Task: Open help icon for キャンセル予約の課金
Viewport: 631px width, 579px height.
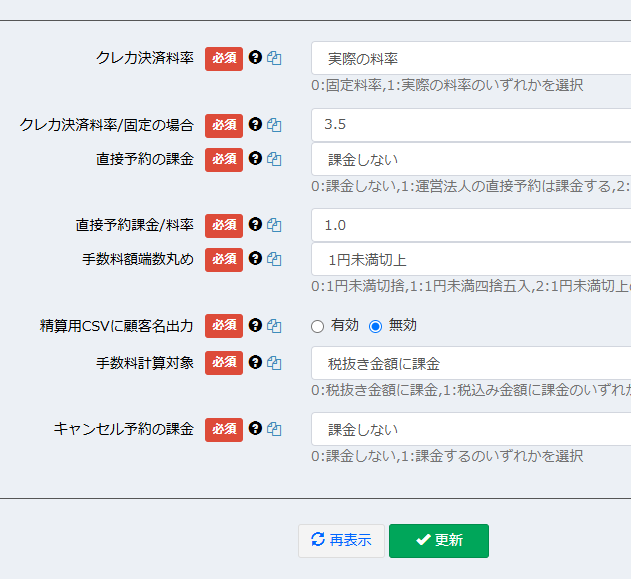Action: [255, 429]
